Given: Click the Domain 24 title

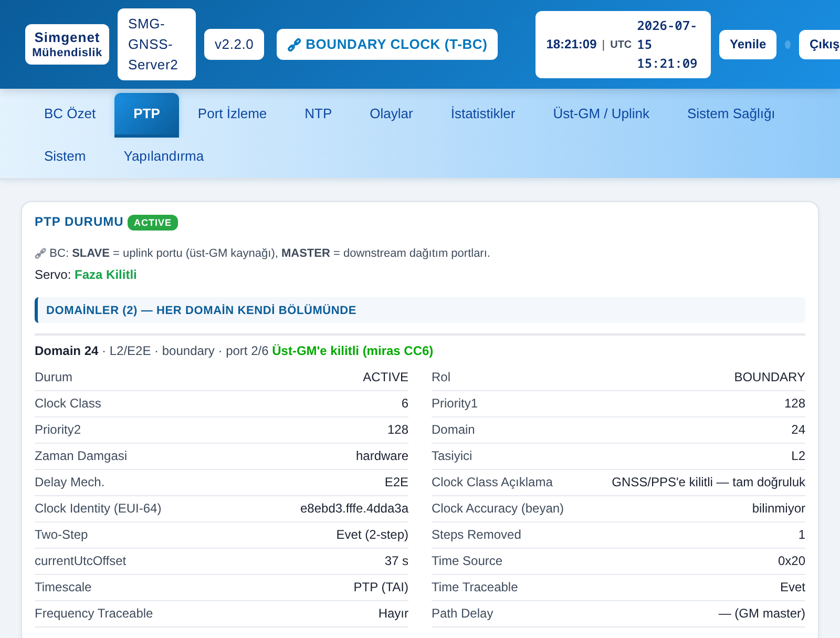Looking at the screenshot, I should tap(66, 351).
